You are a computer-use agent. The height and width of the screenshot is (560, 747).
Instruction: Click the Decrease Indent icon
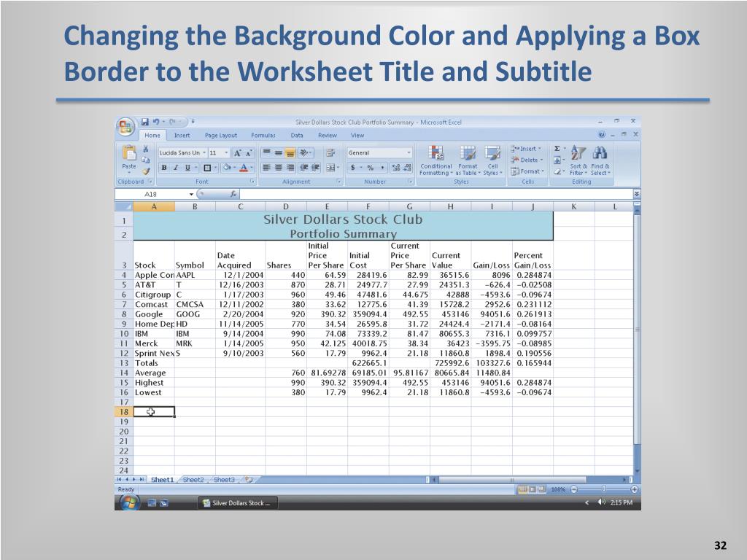[x=303, y=168]
